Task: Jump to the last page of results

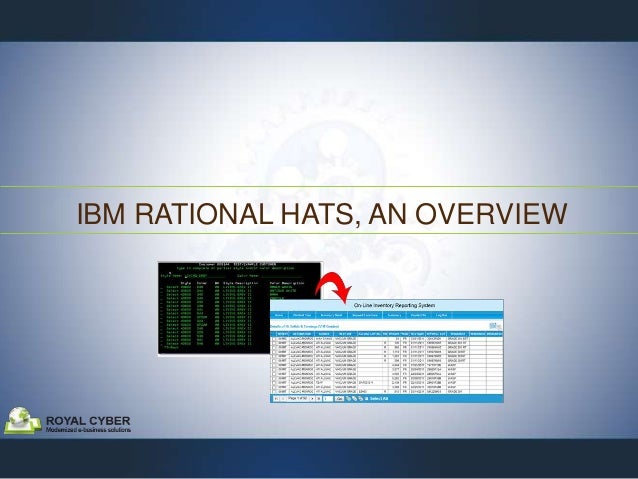Action: coord(319,398)
